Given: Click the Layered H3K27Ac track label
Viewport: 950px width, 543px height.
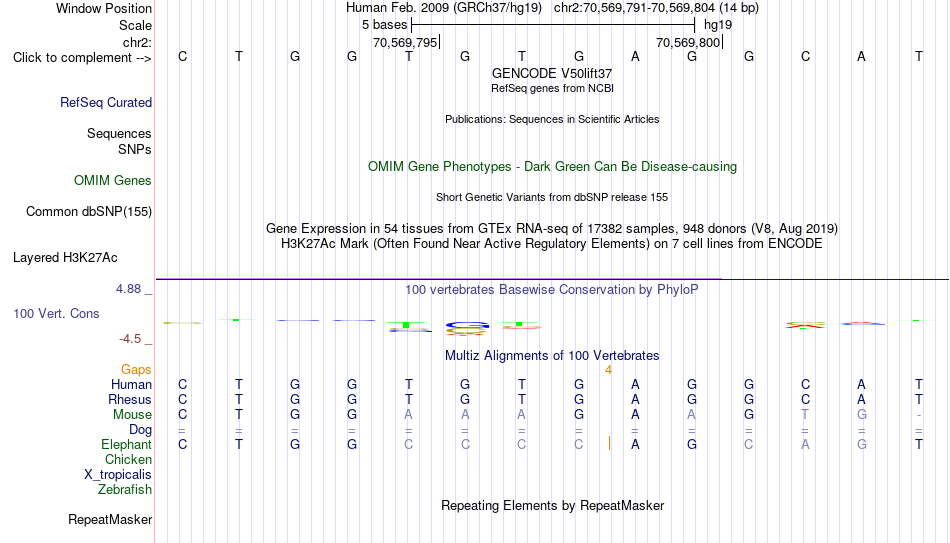Looking at the screenshot, I should click(65, 258).
